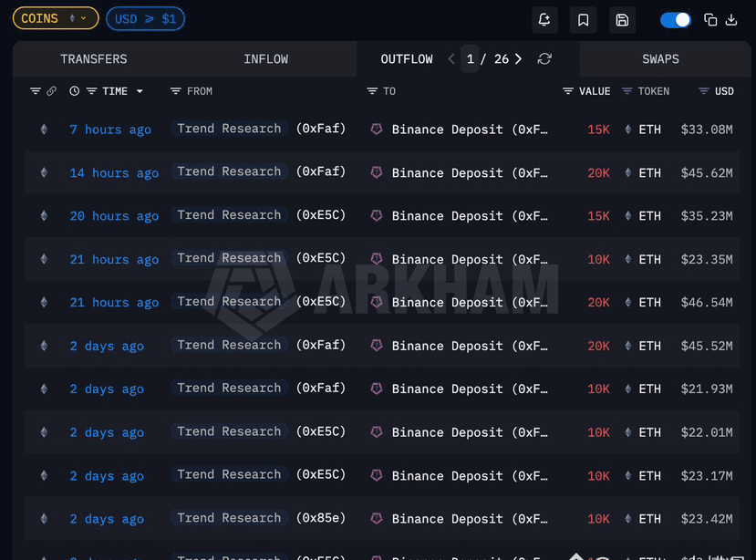Open the 20 hours ago transaction link
This screenshot has height=560, width=756.
114,215
